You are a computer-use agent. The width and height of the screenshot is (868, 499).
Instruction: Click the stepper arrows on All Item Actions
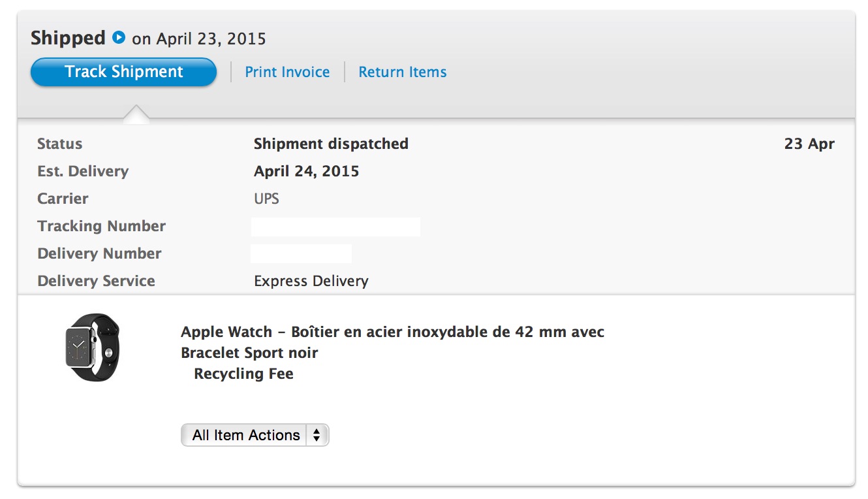[x=317, y=435]
